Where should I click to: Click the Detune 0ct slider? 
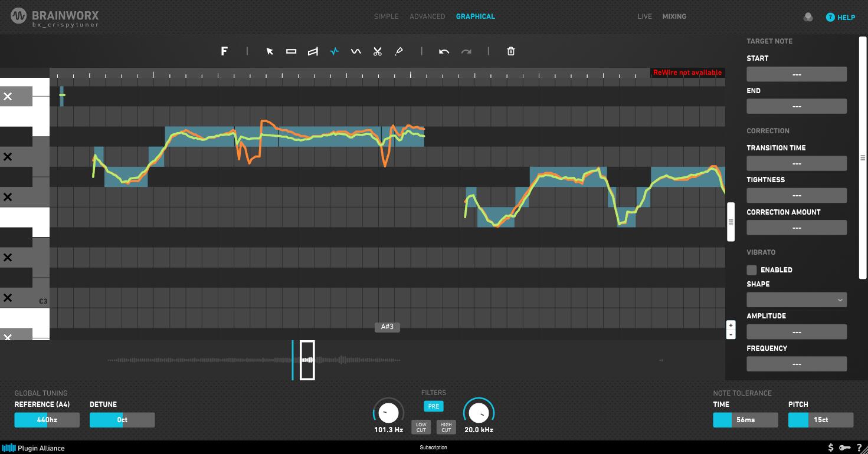[x=122, y=420]
